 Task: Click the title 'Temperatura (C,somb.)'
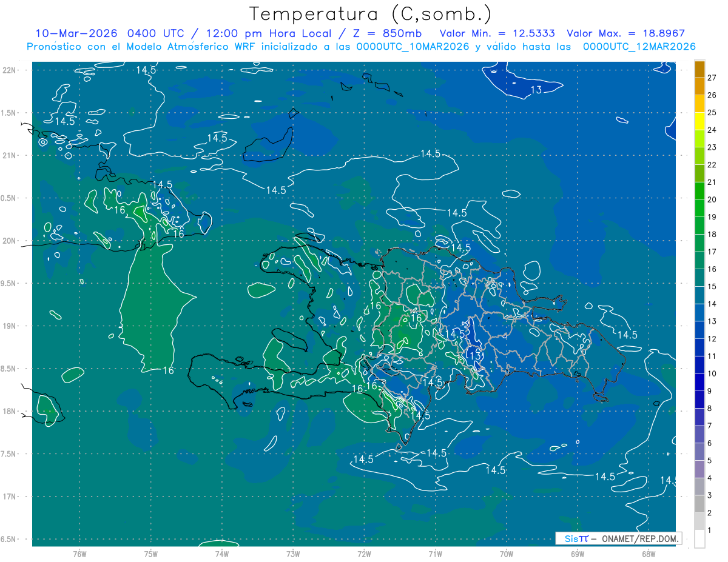click(371, 15)
